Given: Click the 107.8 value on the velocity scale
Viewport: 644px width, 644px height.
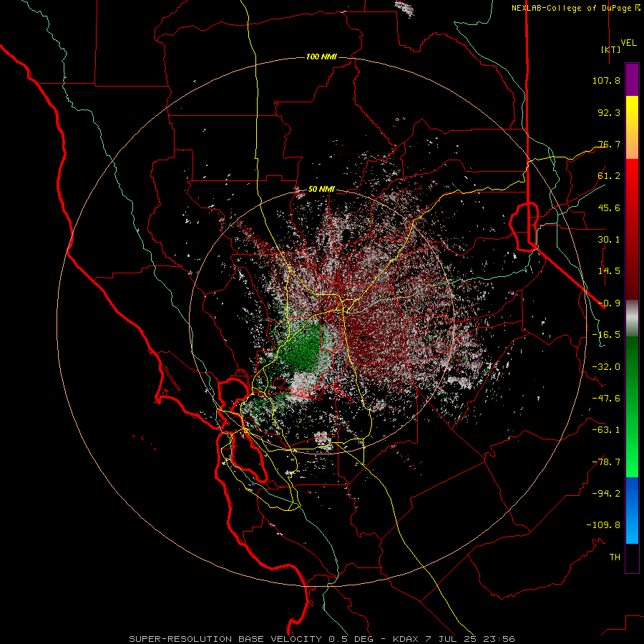Looking at the screenshot, I should click(606, 80).
